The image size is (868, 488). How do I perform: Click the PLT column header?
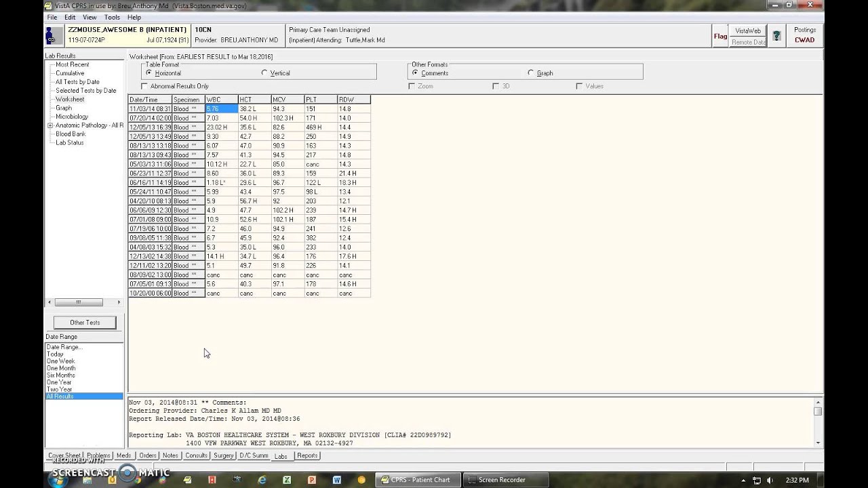coord(320,100)
